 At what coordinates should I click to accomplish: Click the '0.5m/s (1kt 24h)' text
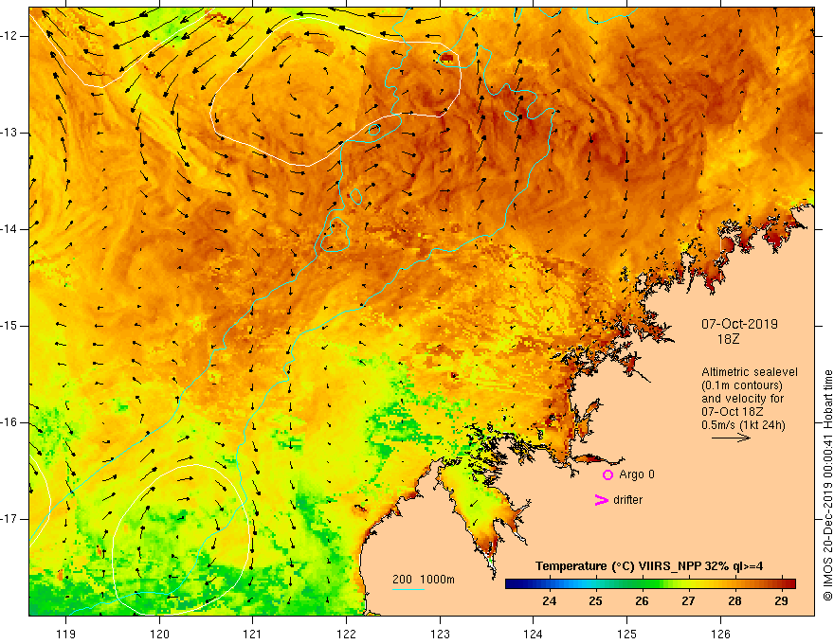tap(743, 425)
